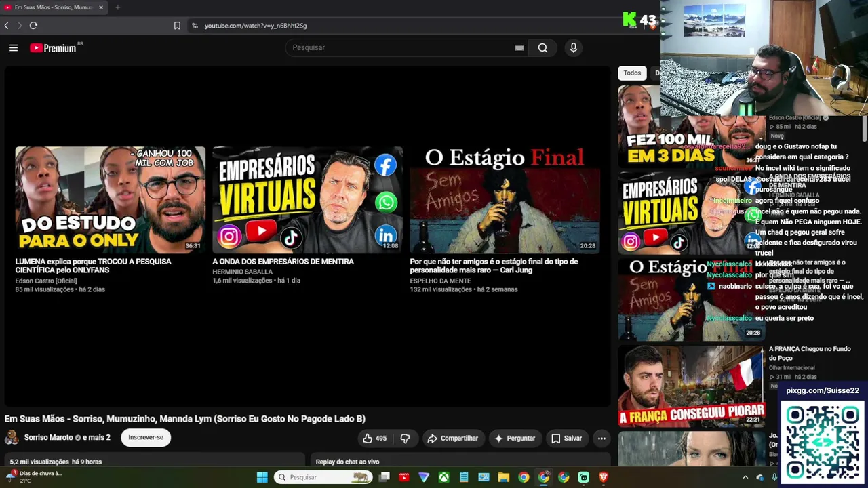Click the taskbar Pesquisar search box

tap(323, 477)
